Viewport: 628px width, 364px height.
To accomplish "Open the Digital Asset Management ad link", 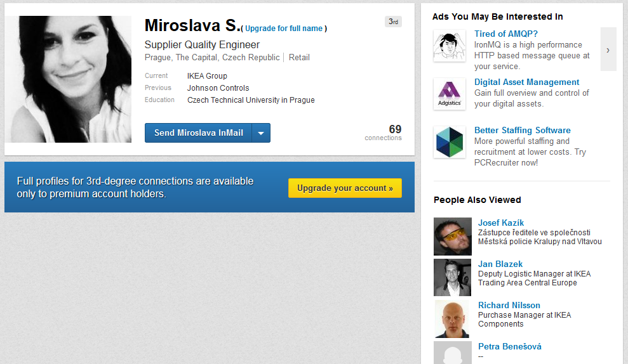I will click(526, 82).
